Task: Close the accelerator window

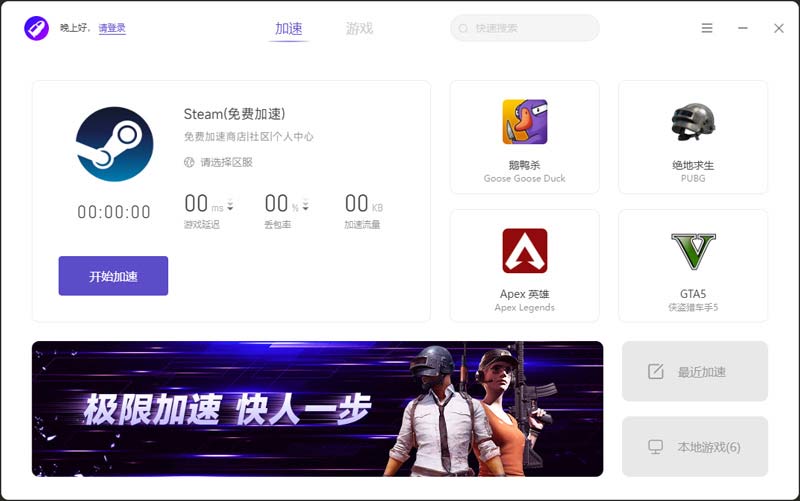Action: point(779,28)
